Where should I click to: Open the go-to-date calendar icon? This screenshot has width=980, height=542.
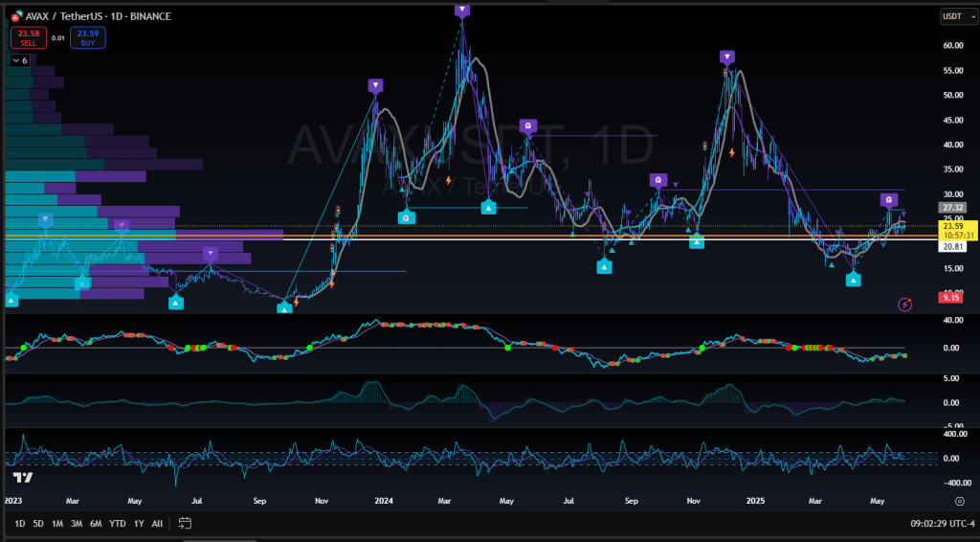tap(185, 523)
